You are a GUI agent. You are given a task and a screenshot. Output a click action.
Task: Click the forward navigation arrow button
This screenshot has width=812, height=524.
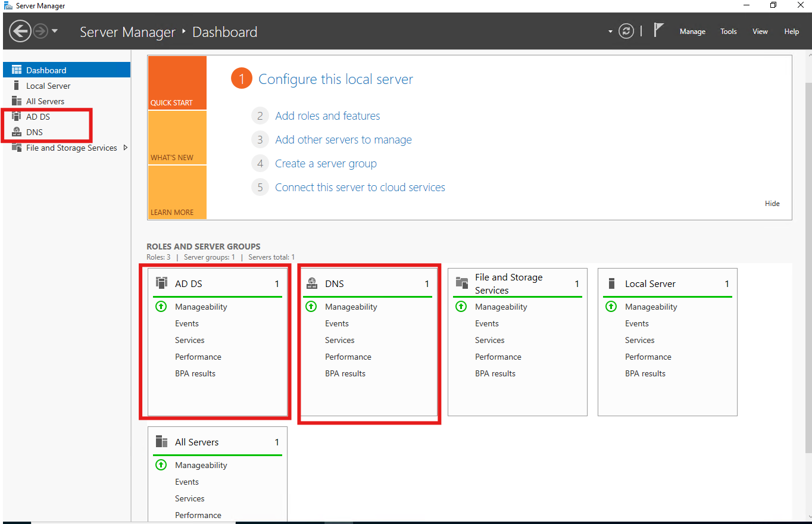pos(40,31)
